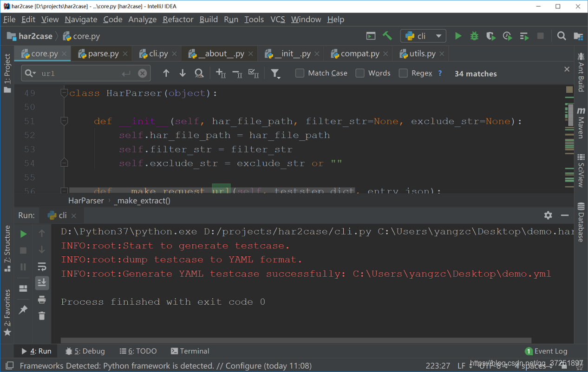
Task: Click the restore layout icon in the Run panel
Action: 23,288
